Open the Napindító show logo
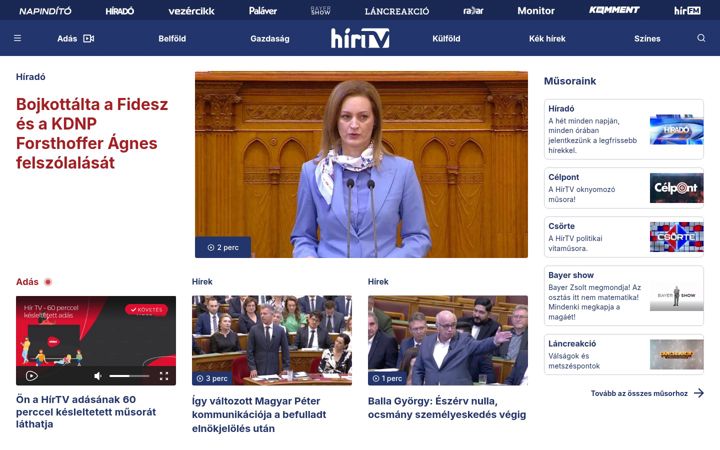This screenshot has height=450, width=720. coord(45,11)
